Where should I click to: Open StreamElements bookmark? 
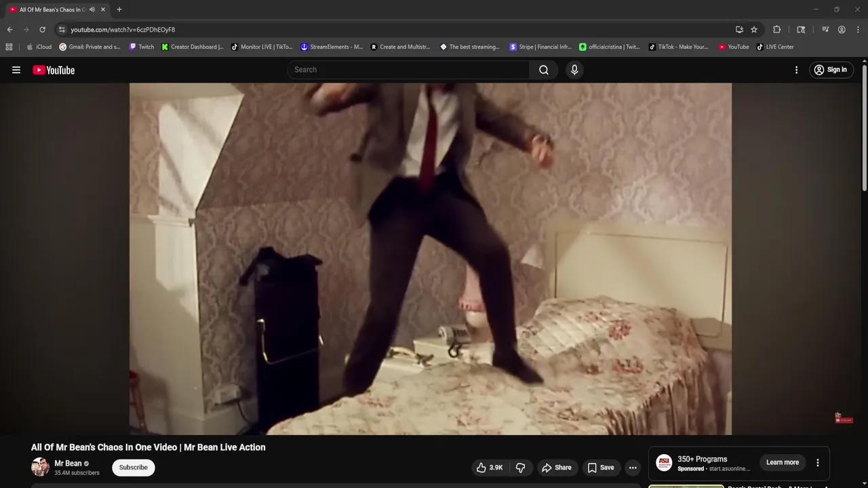coord(332,47)
